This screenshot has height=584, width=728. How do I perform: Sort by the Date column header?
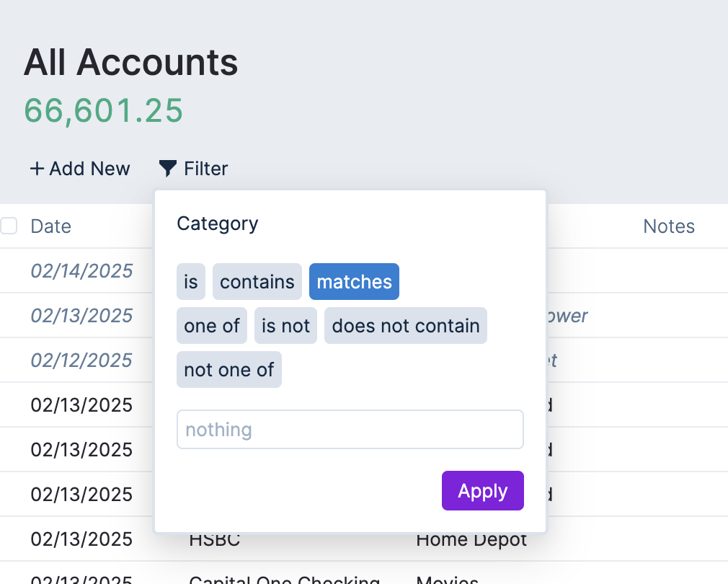click(51, 226)
